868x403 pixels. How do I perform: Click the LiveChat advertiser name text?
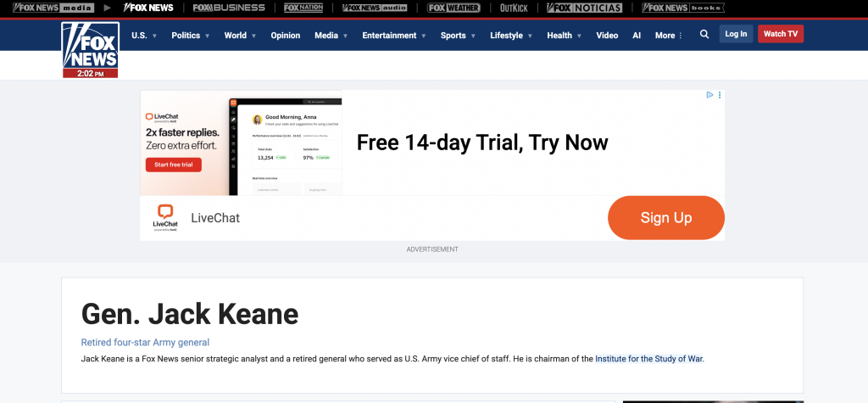point(215,218)
